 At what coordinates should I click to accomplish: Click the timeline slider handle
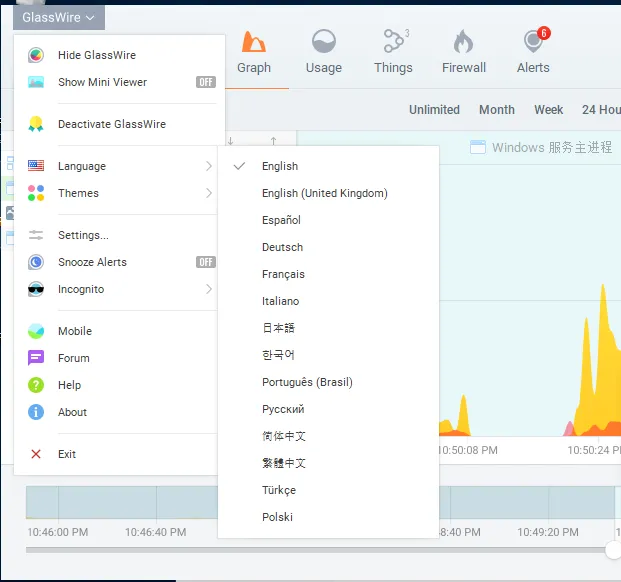[613, 549]
